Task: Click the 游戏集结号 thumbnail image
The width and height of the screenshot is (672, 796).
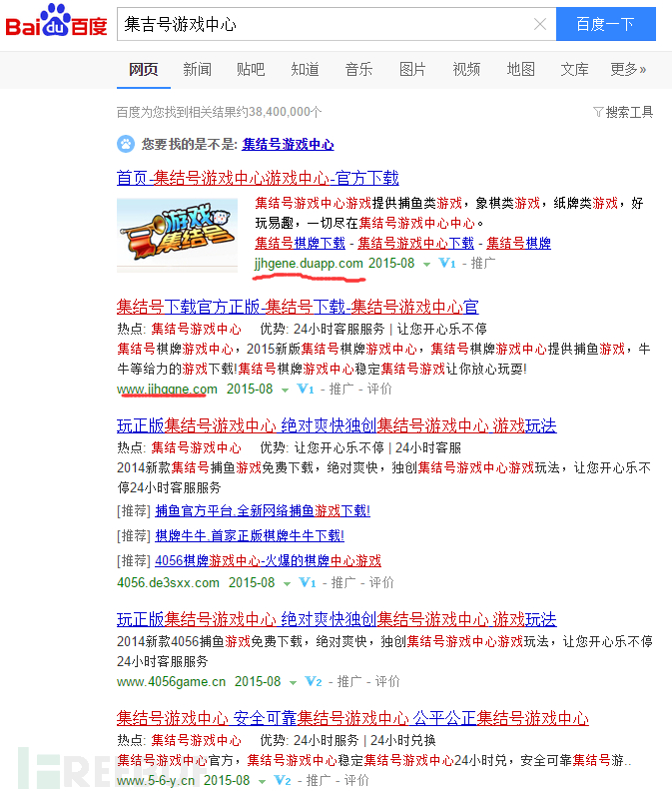Action: click(177, 235)
